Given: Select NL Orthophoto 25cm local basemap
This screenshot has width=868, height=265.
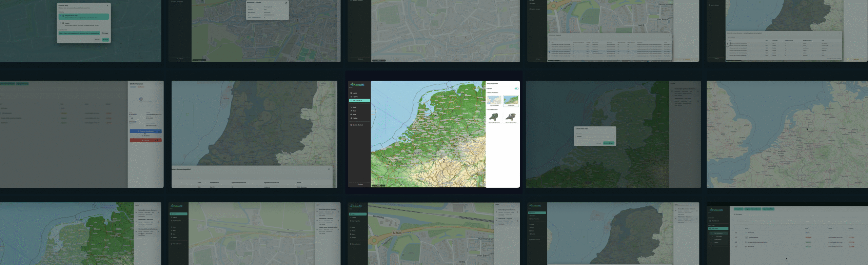Looking at the screenshot, I should pos(494,118).
